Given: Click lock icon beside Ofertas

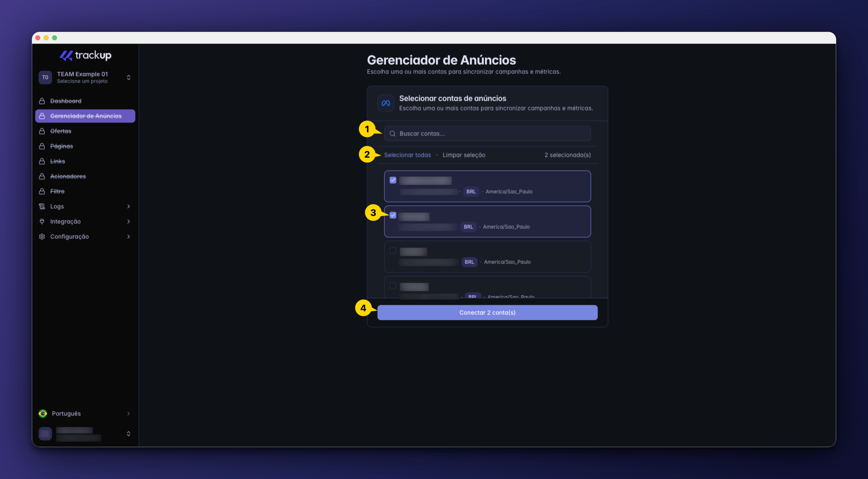Looking at the screenshot, I should point(42,131).
